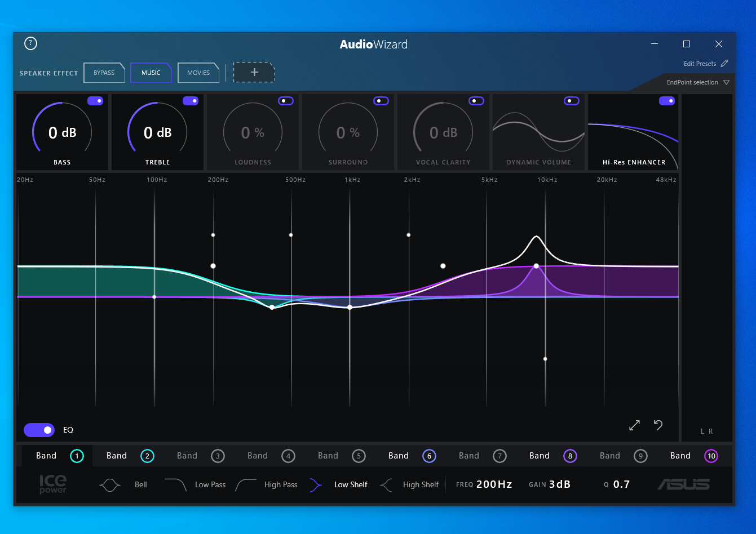Click the Band 6 circle number

(429, 456)
